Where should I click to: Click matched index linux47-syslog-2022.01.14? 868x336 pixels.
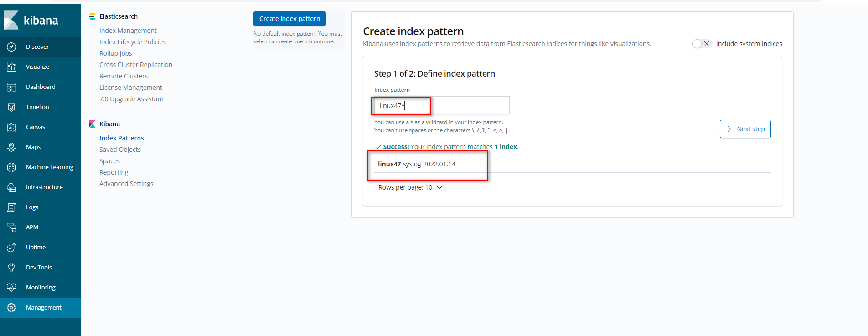(417, 164)
